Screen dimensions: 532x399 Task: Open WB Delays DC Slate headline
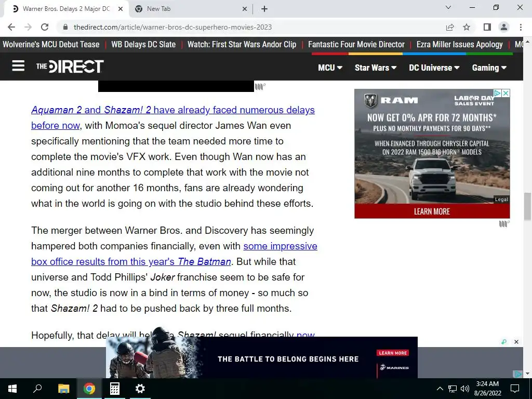click(143, 45)
